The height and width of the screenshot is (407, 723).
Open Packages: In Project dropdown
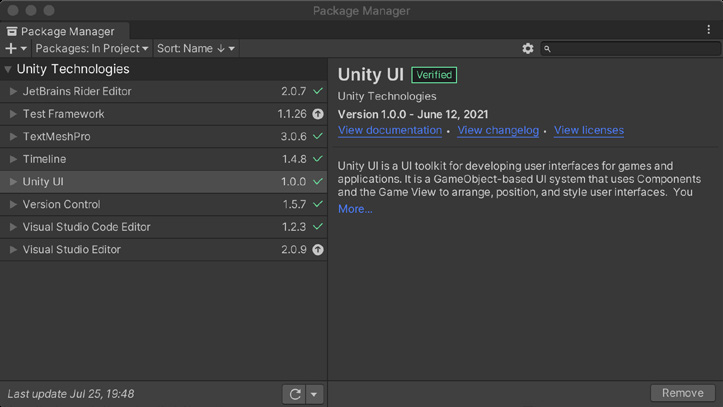click(x=92, y=48)
